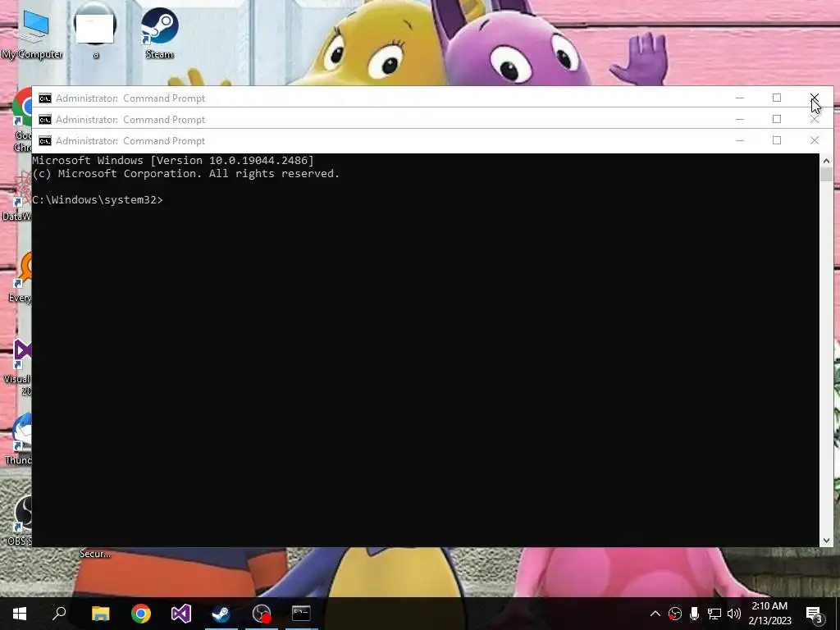Click the console scrollbar thumb
This screenshot has height=630, width=840.
tap(826, 175)
